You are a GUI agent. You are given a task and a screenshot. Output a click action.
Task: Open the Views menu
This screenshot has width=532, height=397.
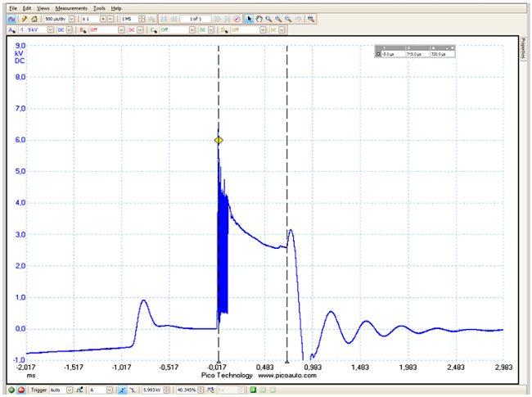coord(43,7)
